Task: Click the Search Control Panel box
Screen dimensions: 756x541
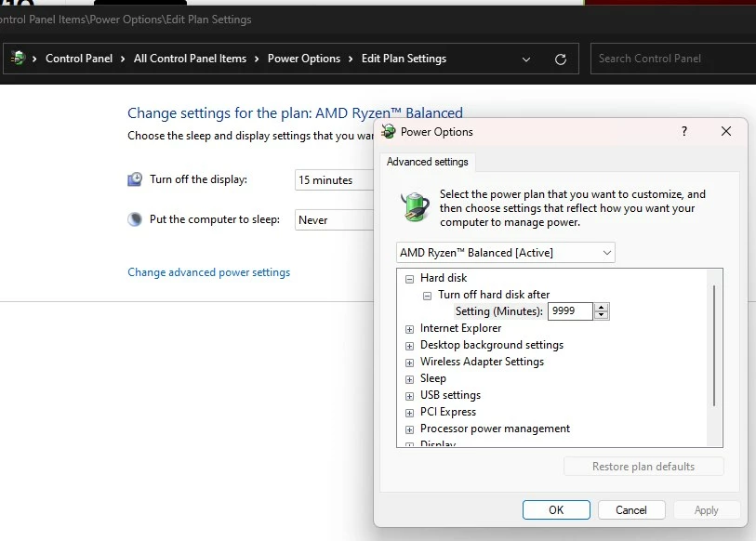Action: [x=673, y=59]
